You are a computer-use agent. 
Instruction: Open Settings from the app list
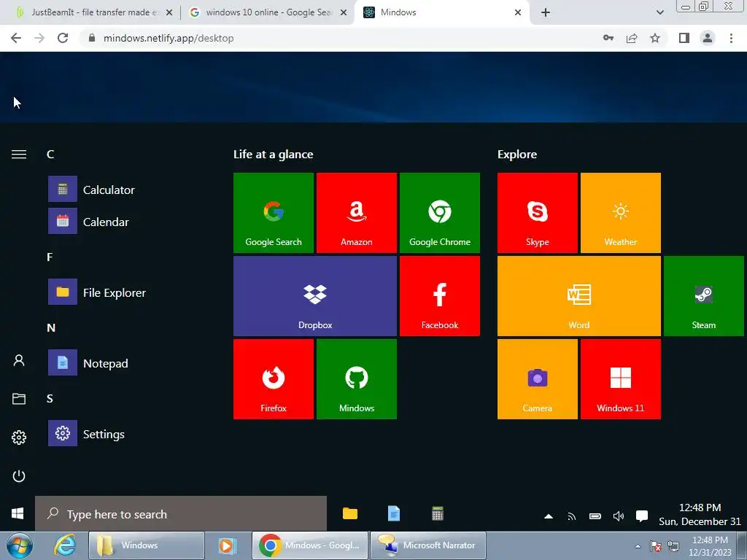click(x=87, y=433)
